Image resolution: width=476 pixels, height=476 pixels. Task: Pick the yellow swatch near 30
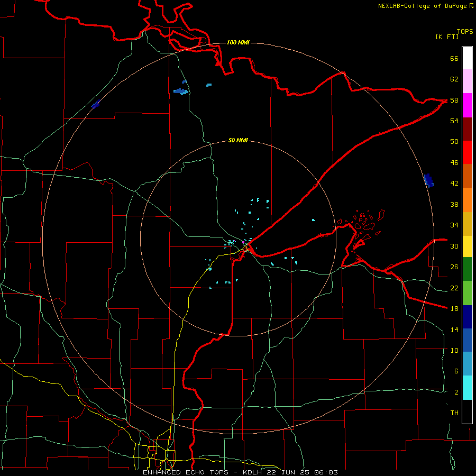467,246
